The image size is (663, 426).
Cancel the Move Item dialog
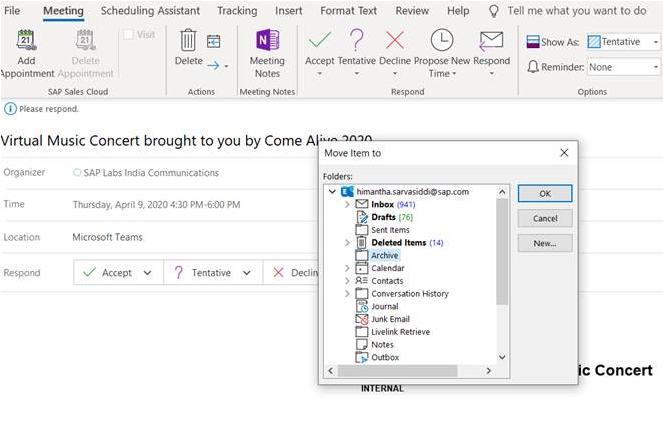click(x=545, y=218)
